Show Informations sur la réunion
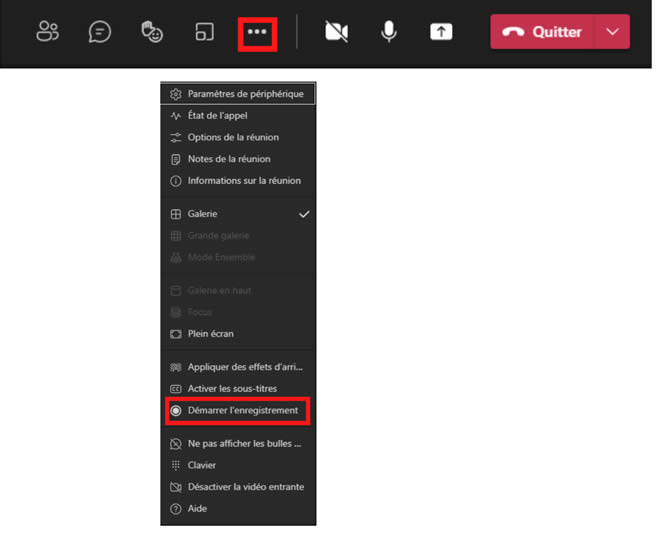The image size is (659, 548). coord(238,181)
